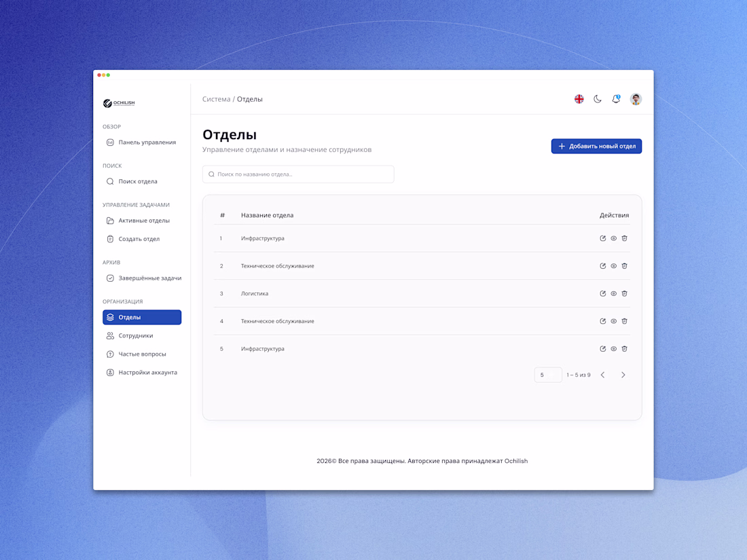Click Добавить новый отдел button
The image size is (747, 560).
[596, 146]
